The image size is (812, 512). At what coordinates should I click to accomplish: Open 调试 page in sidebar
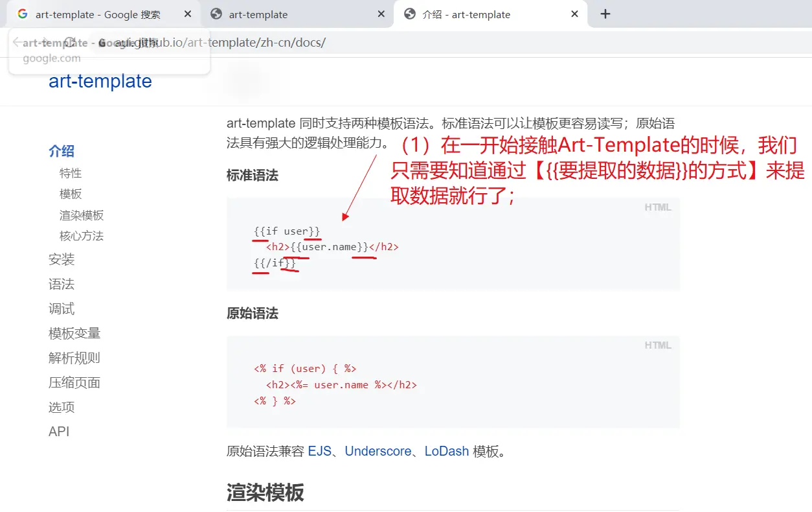(x=62, y=308)
